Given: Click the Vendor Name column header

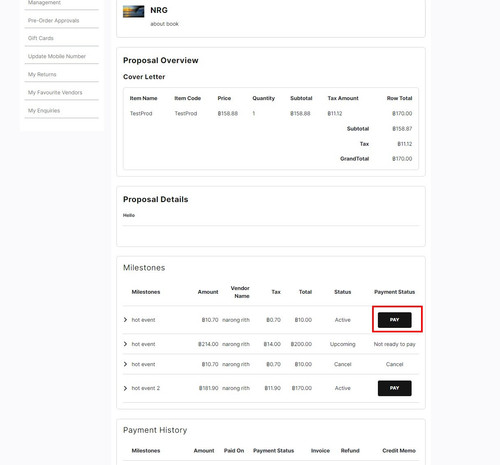Looking at the screenshot, I should [240, 292].
